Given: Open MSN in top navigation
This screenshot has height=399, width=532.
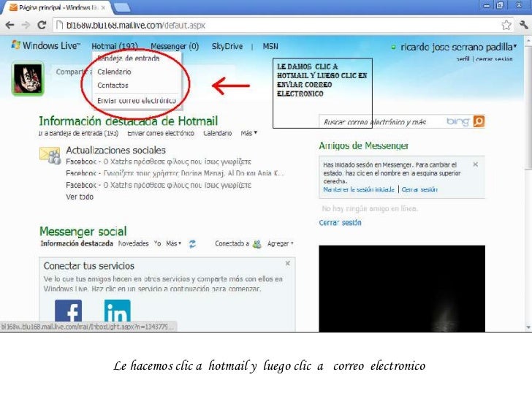Looking at the screenshot, I should 270,46.
